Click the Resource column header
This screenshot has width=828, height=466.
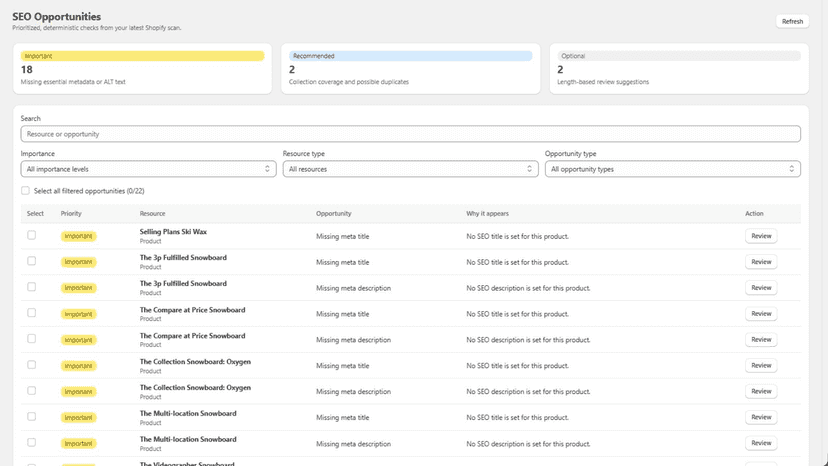click(153, 213)
